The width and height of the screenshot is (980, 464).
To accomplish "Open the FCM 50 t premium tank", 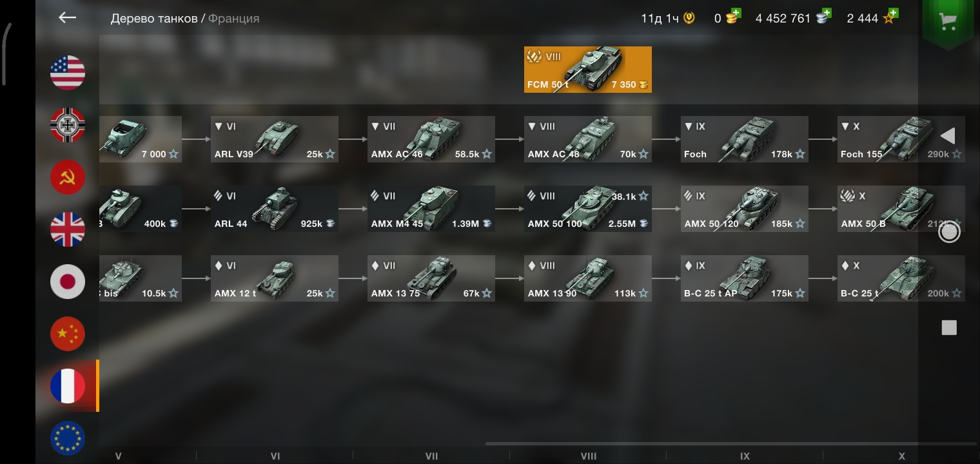I will click(x=588, y=70).
